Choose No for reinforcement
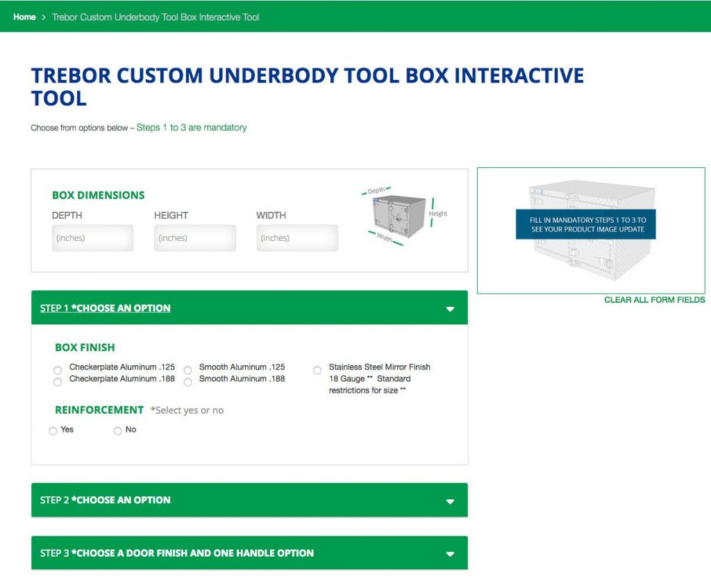The height and width of the screenshot is (588, 711). coord(117,431)
